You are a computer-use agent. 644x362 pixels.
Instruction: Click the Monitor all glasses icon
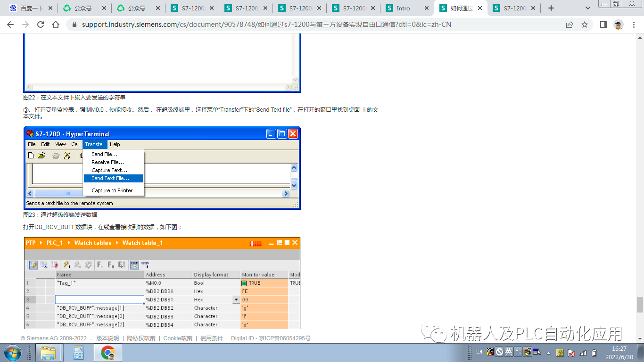coord(135,265)
